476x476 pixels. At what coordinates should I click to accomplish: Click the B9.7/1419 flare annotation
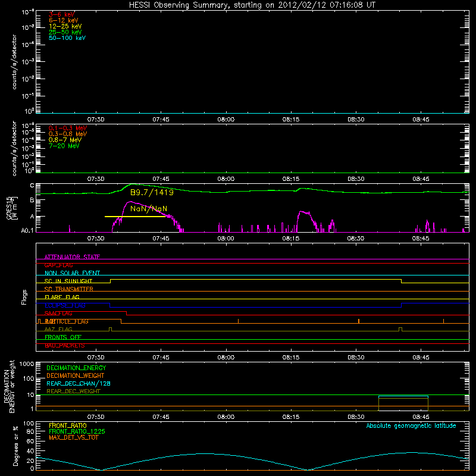pyautogui.click(x=152, y=192)
